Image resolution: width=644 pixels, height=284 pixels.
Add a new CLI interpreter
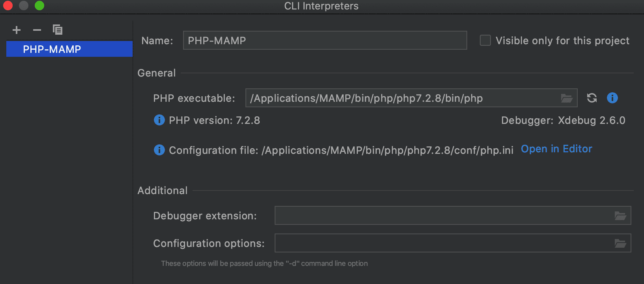(x=17, y=30)
